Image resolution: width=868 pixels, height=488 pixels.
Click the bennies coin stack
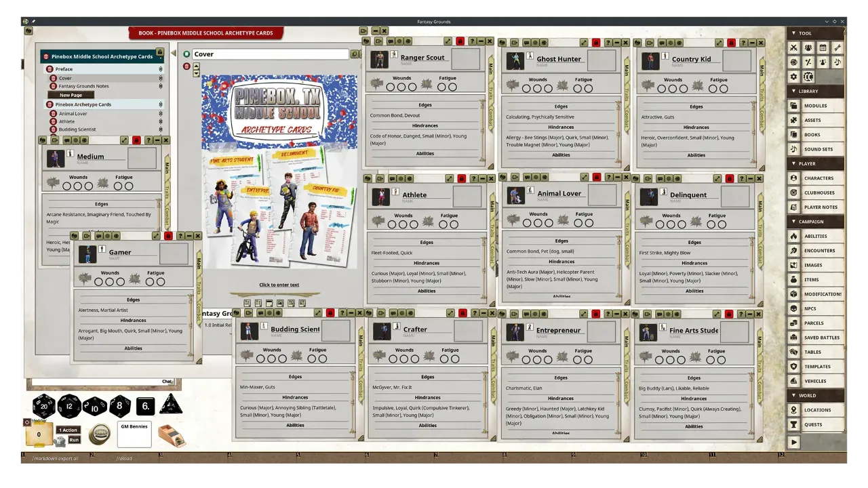tap(100, 434)
